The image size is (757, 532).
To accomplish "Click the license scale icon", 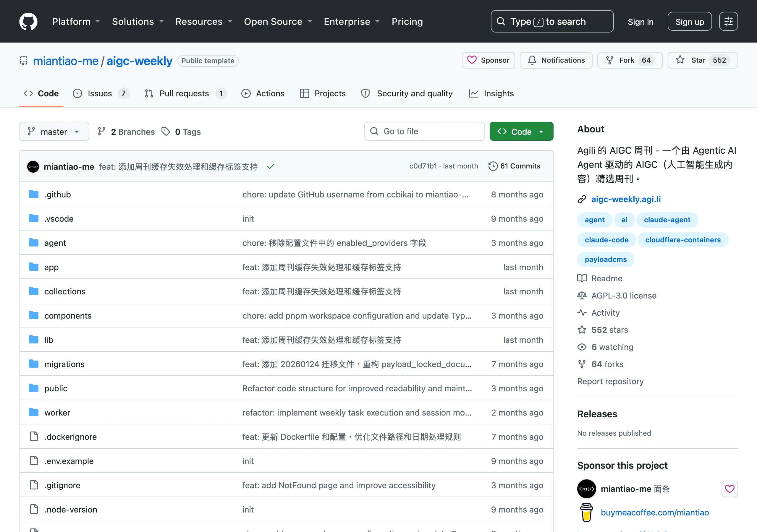I will (582, 295).
